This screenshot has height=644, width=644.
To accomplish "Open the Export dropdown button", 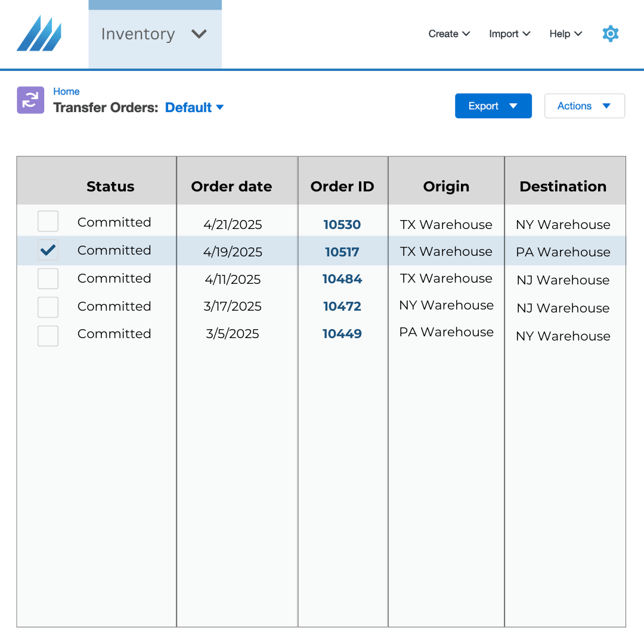I will 493,106.
